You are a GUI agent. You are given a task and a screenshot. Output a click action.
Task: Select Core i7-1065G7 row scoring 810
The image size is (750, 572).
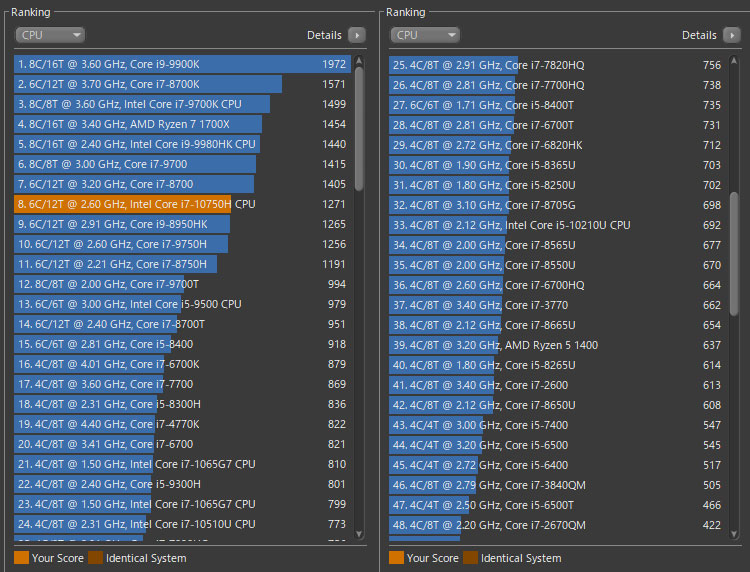(183, 464)
